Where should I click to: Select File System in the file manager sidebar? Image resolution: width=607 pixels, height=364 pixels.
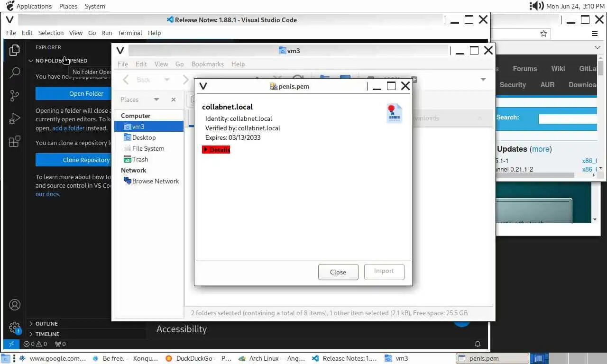[149, 148]
